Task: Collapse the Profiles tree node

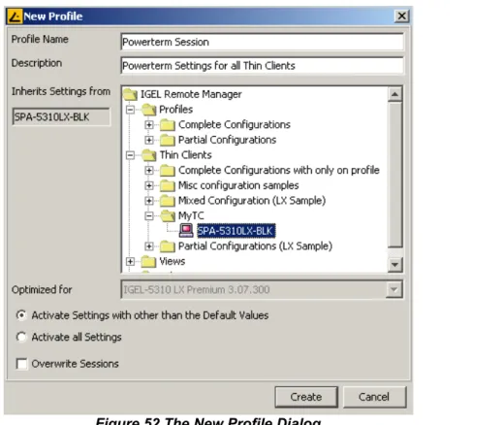Action: (130, 110)
